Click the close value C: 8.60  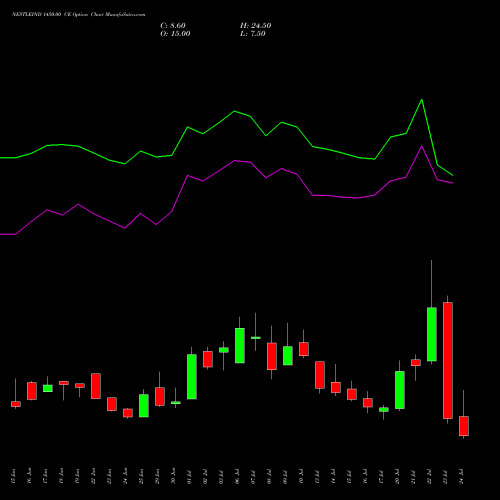point(173,26)
